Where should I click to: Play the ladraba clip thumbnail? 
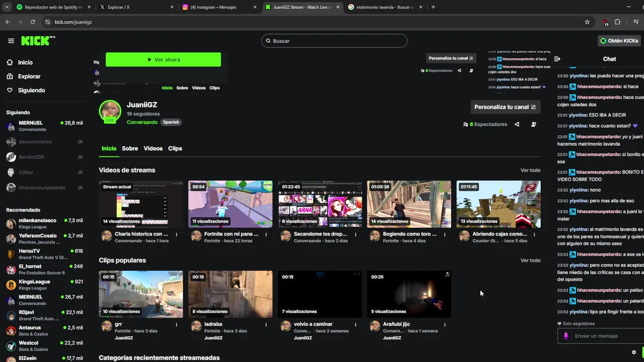coord(230,294)
